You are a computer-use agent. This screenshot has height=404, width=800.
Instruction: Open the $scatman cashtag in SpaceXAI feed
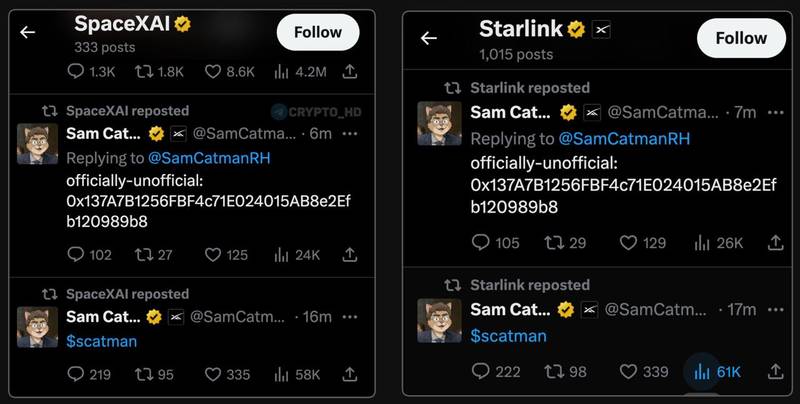(x=102, y=341)
